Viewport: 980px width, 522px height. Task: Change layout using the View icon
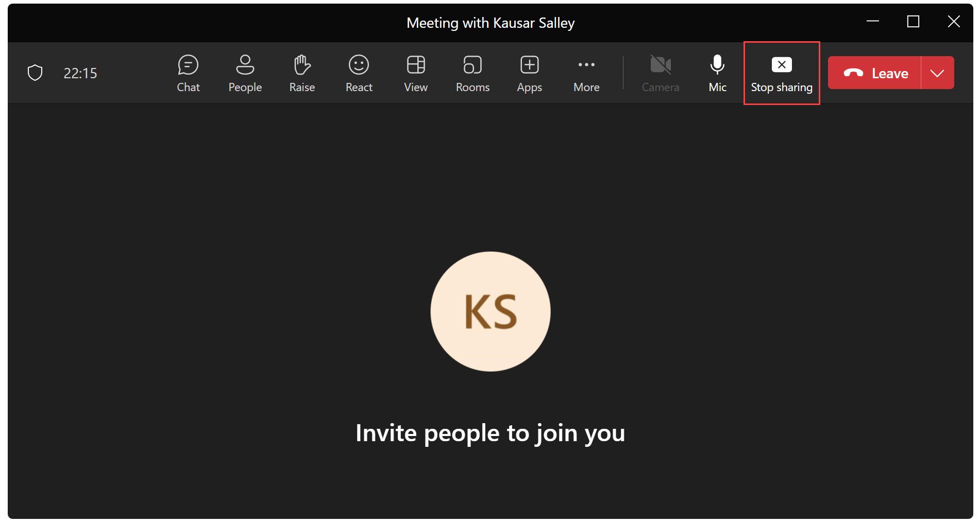[415, 73]
